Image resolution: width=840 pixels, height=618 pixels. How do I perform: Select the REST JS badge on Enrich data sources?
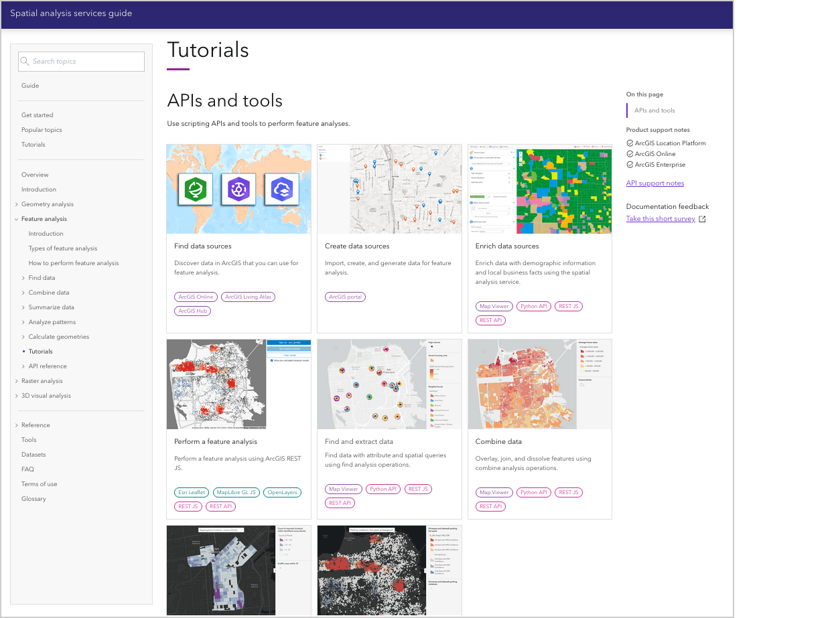[x=568, y=306]
